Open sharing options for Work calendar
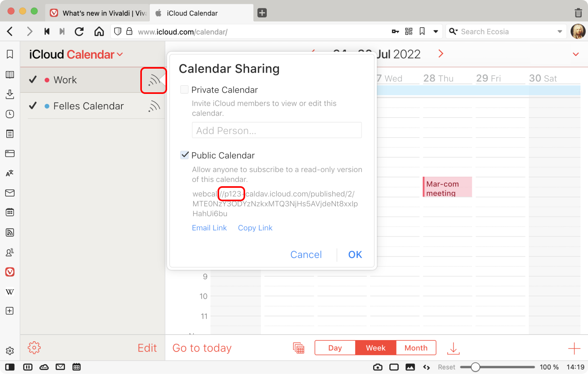Viewport: 588px width, 374px height. pos(154,80)
